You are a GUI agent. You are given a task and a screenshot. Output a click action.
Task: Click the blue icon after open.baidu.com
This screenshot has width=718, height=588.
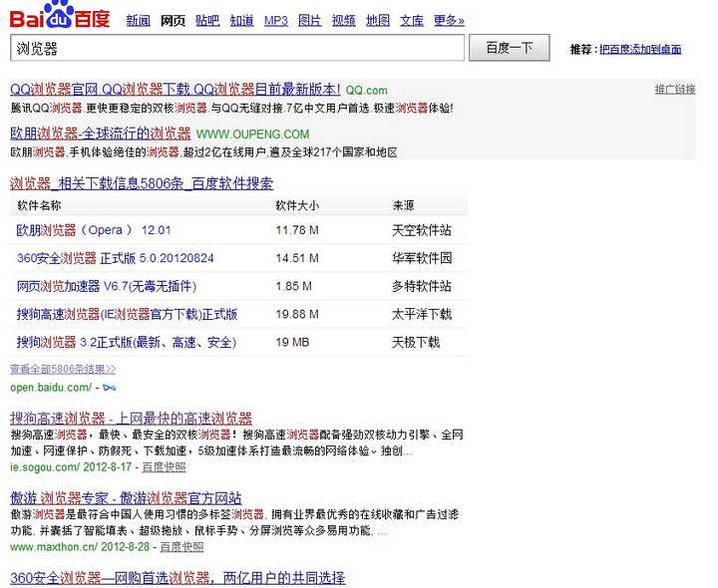click(110, 388)
